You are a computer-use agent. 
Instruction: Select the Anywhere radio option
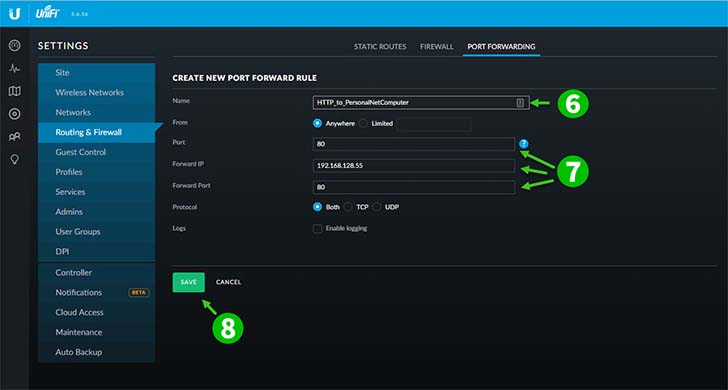318,124
